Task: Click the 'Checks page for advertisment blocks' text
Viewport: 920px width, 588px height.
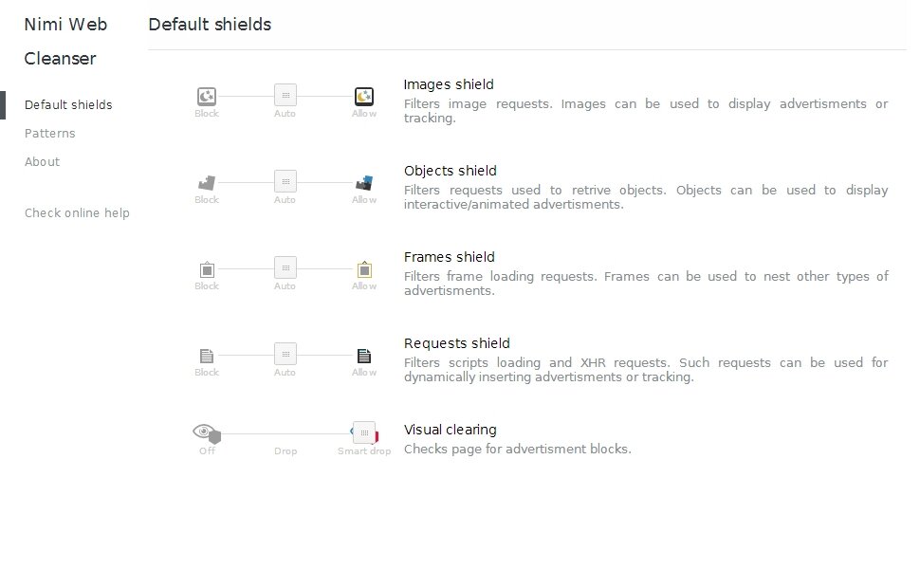Action: coord(518,449)
